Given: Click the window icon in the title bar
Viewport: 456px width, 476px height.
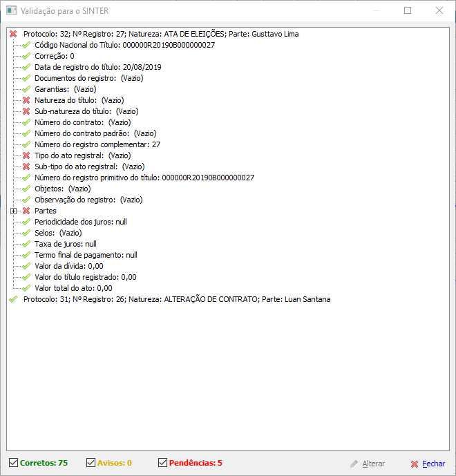Looking at the screenshot, I should coord(12,10).
